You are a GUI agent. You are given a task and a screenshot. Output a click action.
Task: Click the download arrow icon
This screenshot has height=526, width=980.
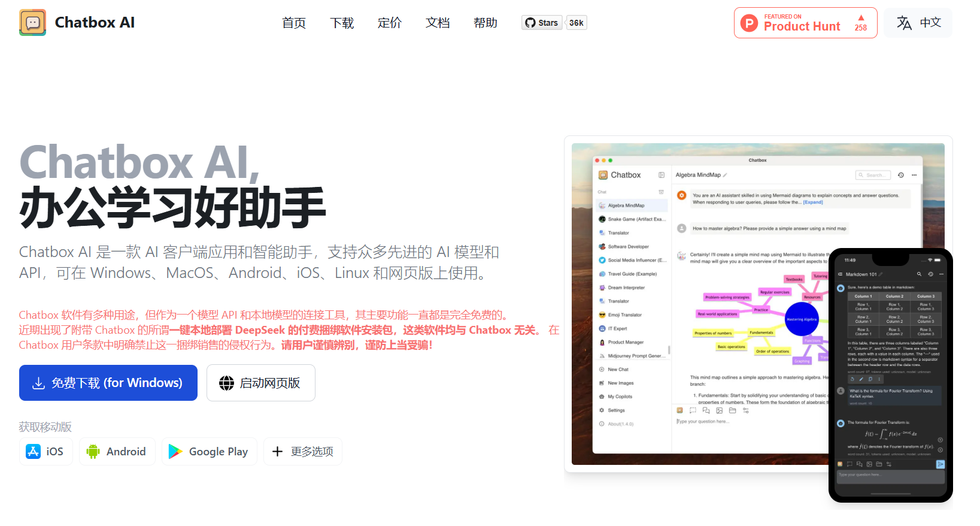(x=38, y=383)
